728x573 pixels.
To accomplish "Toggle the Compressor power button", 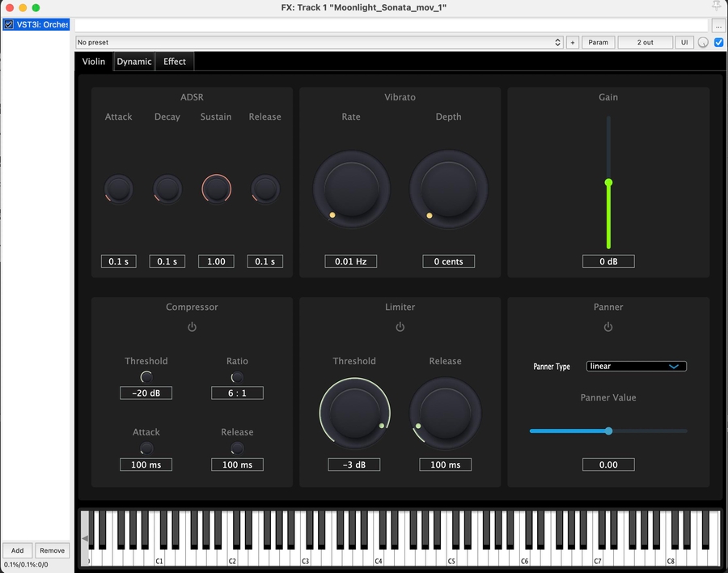I will point(192,327).
